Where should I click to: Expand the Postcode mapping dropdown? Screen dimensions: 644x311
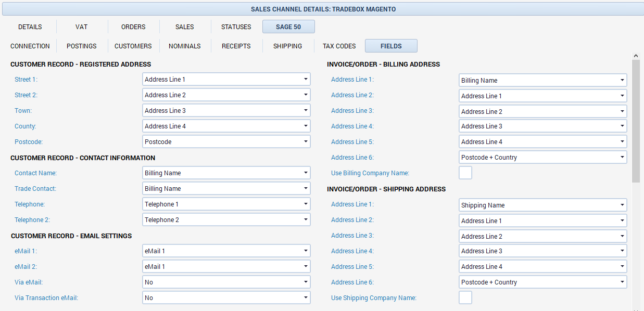(226, 142)
